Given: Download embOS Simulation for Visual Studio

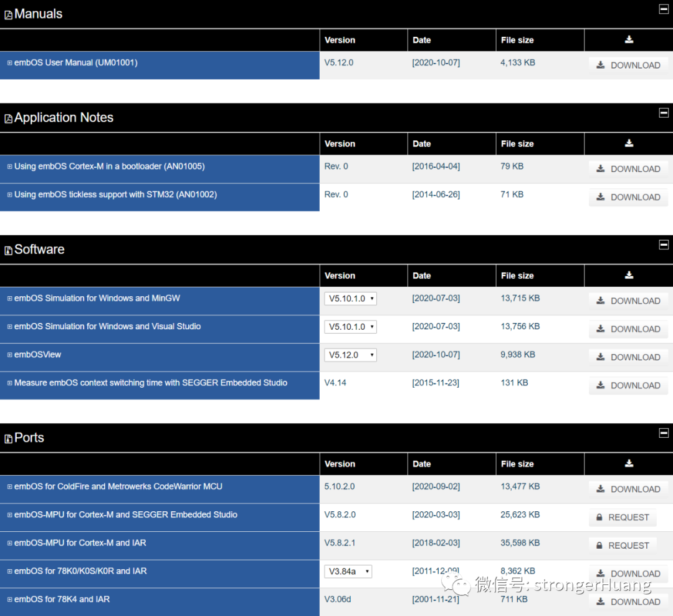Looking at the screenshot, I should pos(628,329).
